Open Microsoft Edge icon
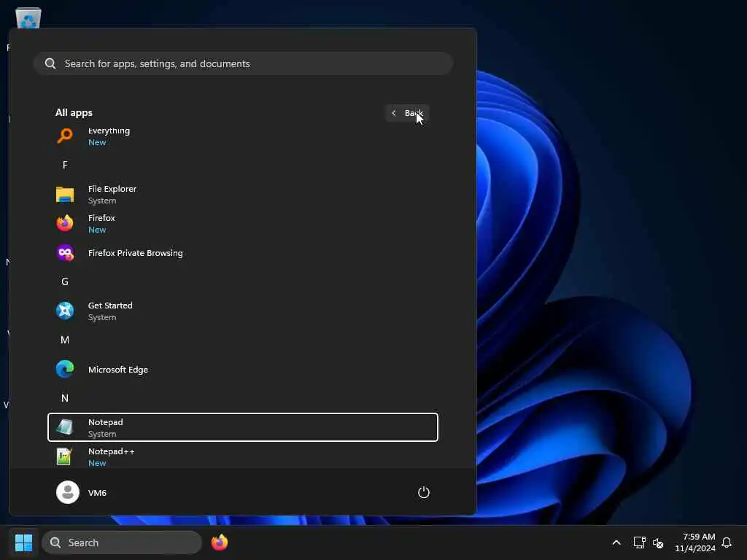 65,370
